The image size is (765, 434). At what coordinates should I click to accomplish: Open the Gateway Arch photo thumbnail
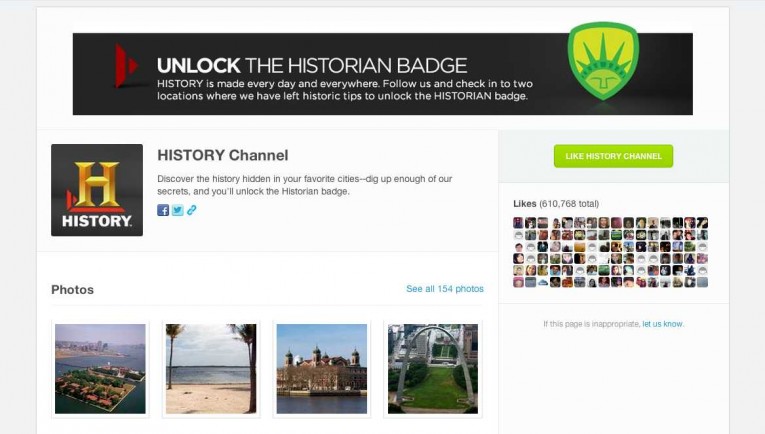point(433,369)
